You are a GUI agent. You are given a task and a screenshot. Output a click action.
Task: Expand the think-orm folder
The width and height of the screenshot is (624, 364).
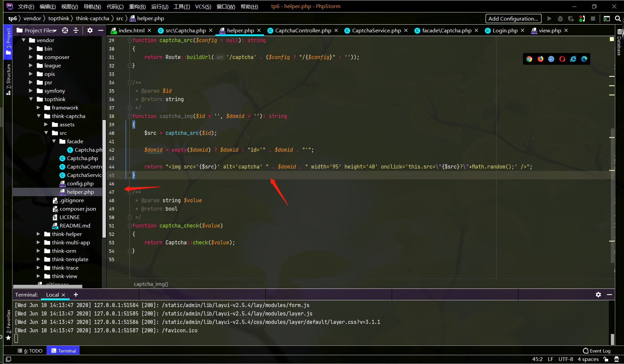pyautogui.click(x=38, y=251)
